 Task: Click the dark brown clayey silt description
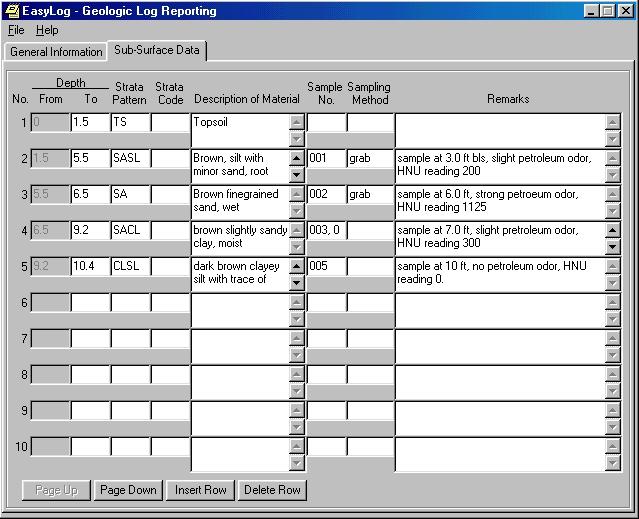click(240, 274)
